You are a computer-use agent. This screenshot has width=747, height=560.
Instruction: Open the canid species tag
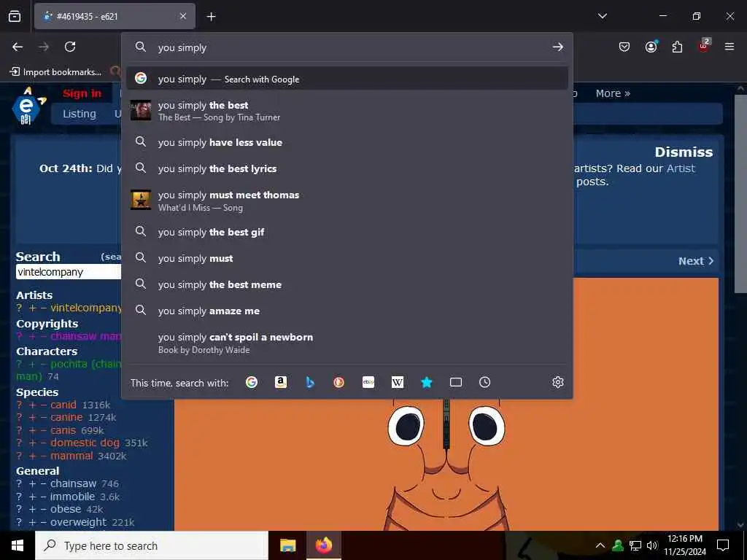[63, 405]
